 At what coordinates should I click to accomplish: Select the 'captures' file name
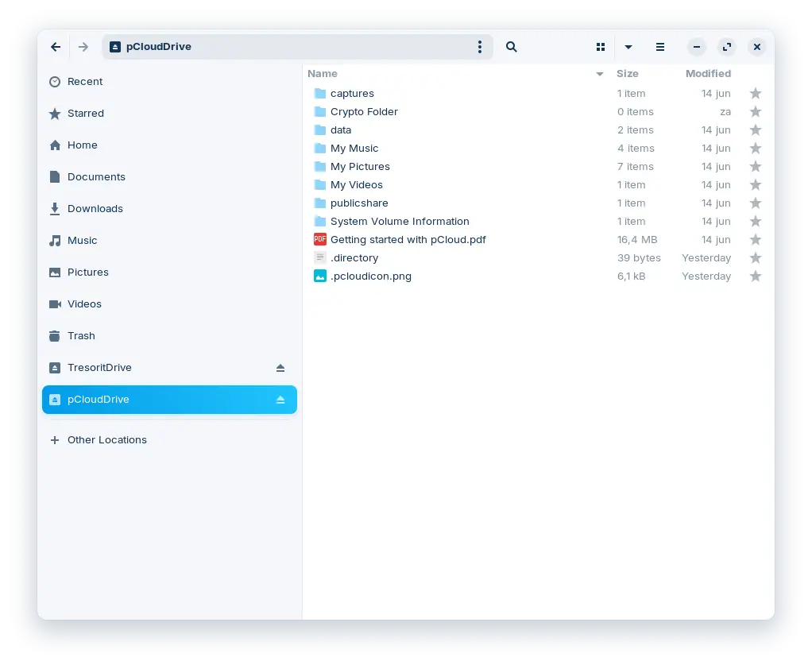tap(352, 94)
